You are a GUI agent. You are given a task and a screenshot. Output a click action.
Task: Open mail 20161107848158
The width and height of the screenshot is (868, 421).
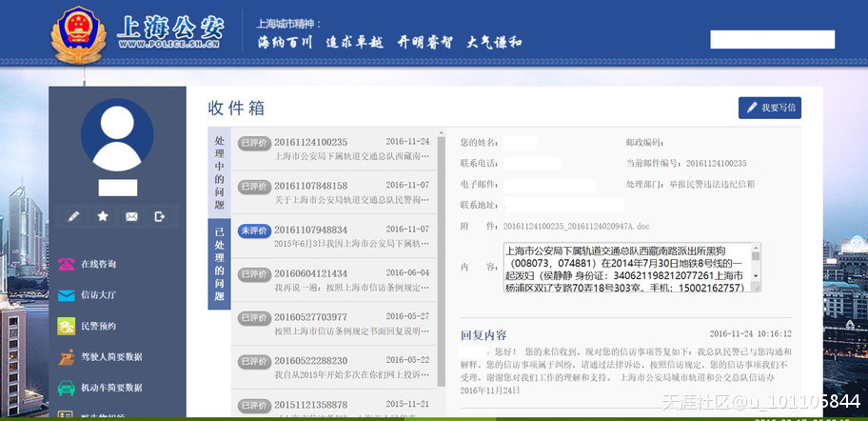click(x=334, y=192)
